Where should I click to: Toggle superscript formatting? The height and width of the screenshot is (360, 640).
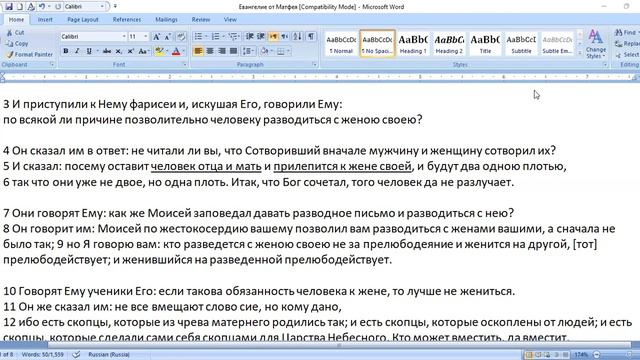coord(131,51)
